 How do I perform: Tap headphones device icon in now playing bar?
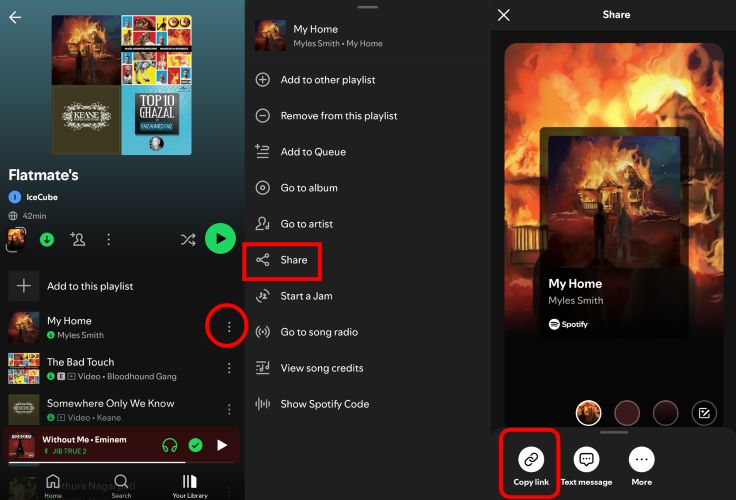pos(169,445)
